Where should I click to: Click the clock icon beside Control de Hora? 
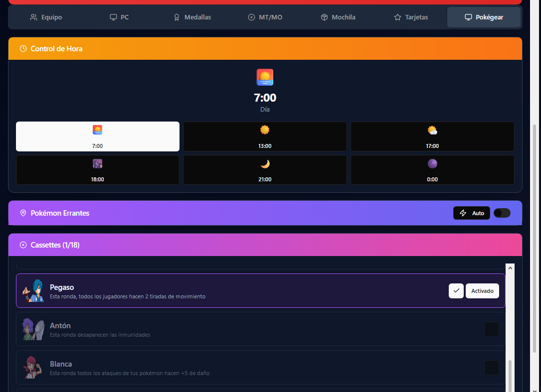(x=23, y=49)
